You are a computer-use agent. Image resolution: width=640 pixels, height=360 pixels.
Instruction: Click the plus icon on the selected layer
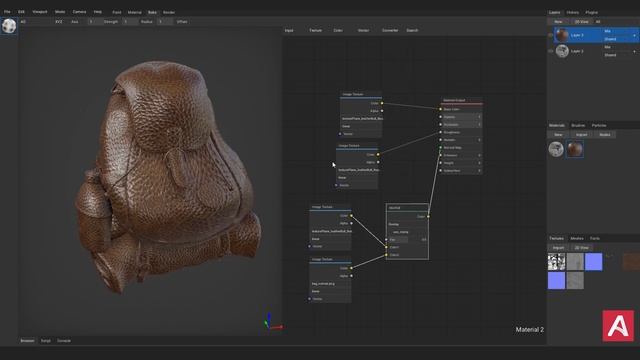tap(634, 36)
